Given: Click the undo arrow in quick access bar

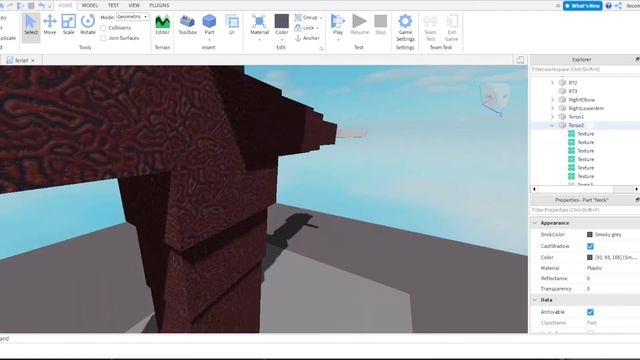Looking at the screenshot, I should 42,6.
